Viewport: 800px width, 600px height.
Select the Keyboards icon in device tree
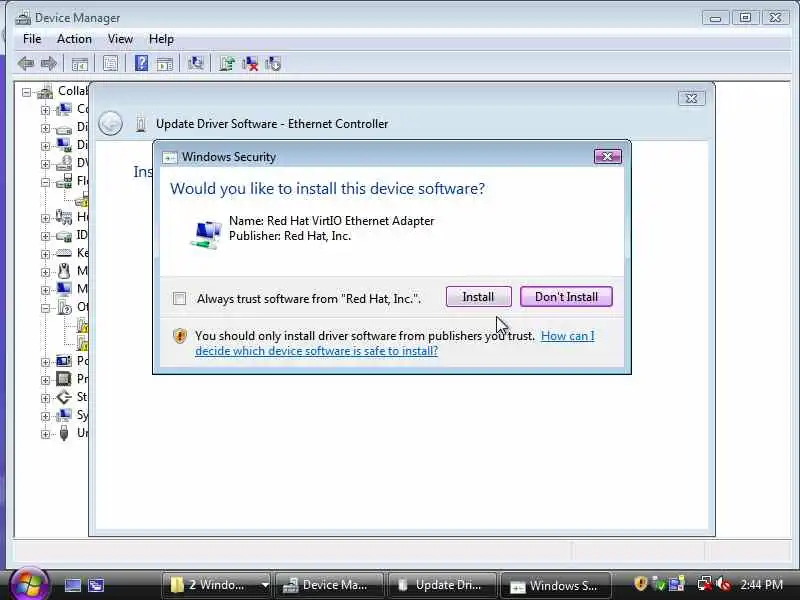coord(64,253)
